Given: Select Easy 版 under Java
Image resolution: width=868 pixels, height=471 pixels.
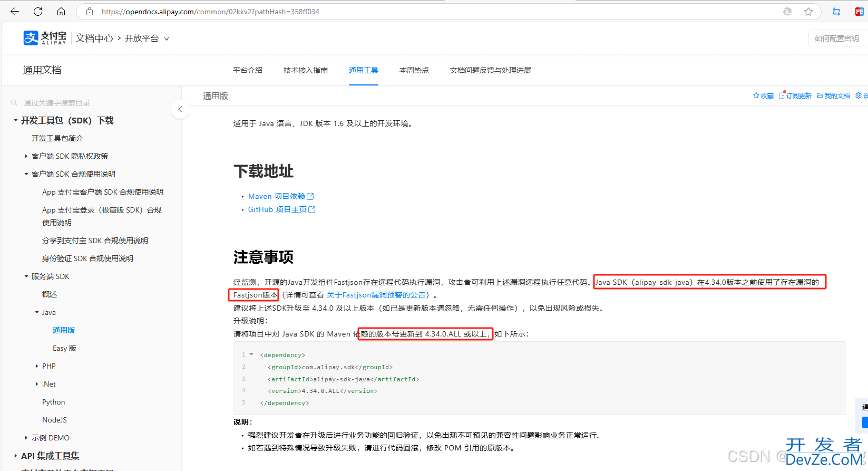Looking at the screenshot, I should [x=64, y=348].
